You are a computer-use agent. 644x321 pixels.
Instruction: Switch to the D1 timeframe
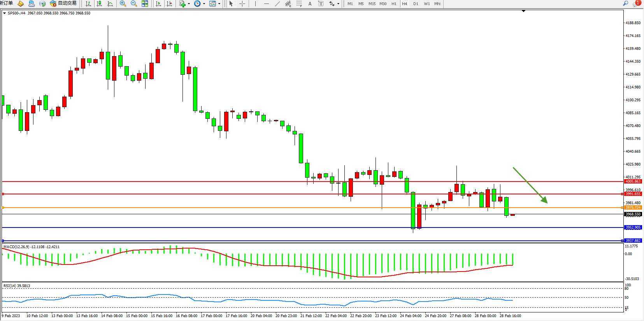tap(416, 4)
